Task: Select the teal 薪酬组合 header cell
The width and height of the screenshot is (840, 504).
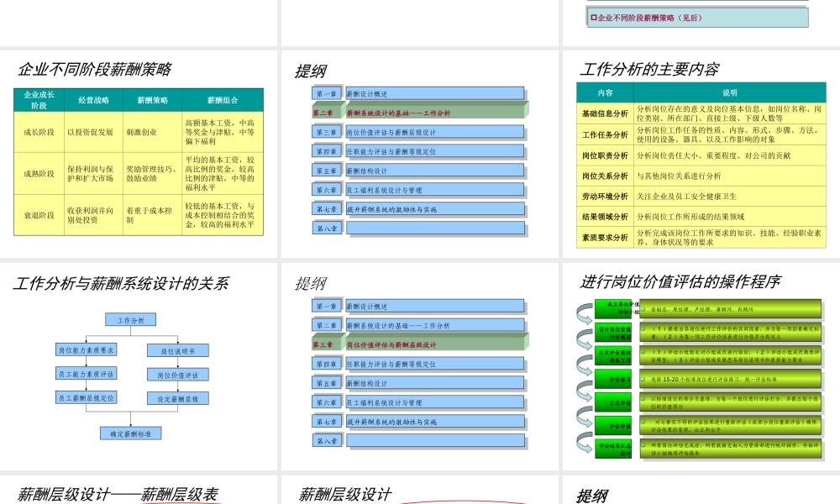Action: (220, 98)
